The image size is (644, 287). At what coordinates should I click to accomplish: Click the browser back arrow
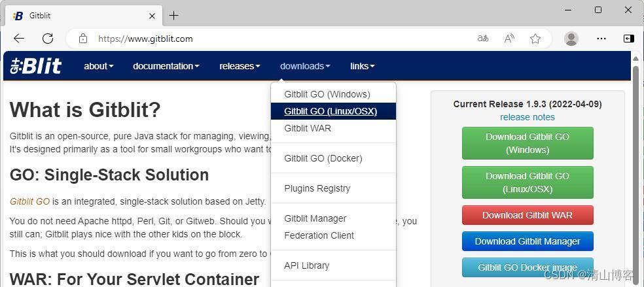point(19,39)
